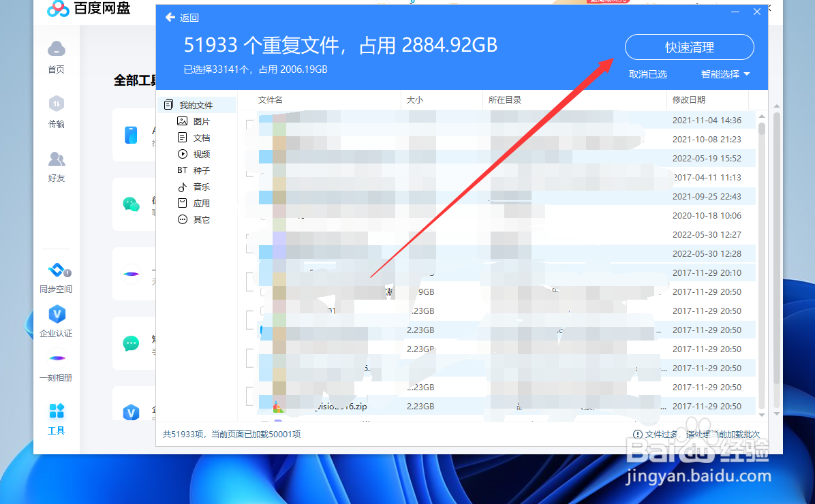Click the 视频 video play icon
The image size is (815, 504).
(182, 154)
